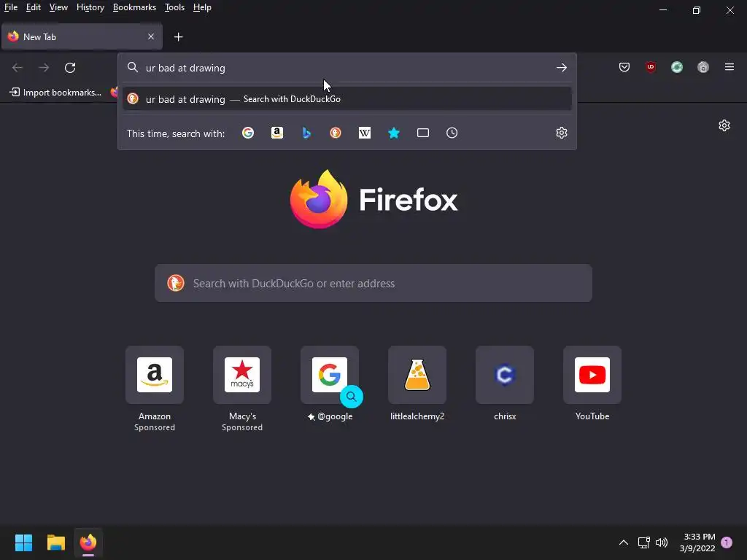Open network status tray icon
The width and height of the screenshot is (747, 560).
click(x=643, y=542)
